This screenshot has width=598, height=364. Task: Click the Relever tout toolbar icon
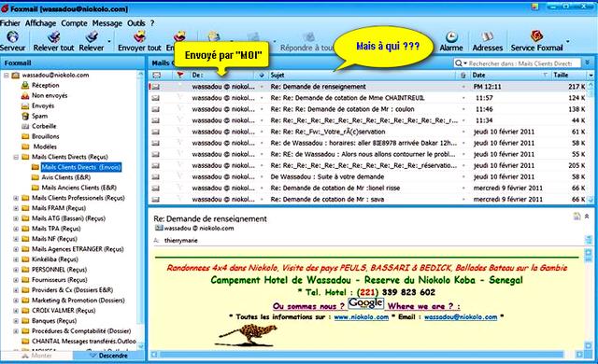pos(53,37)
